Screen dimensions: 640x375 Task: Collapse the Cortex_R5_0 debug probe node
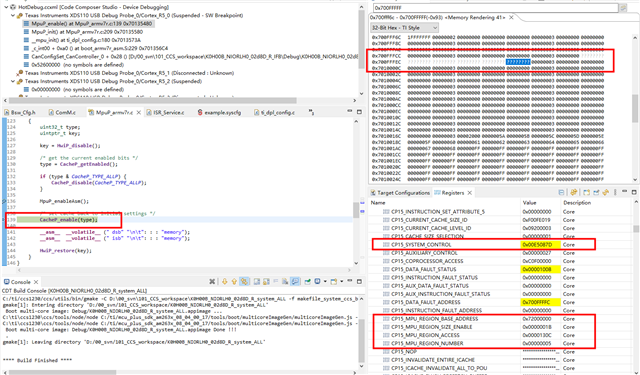pyautogui.click(x=13, y=16)
